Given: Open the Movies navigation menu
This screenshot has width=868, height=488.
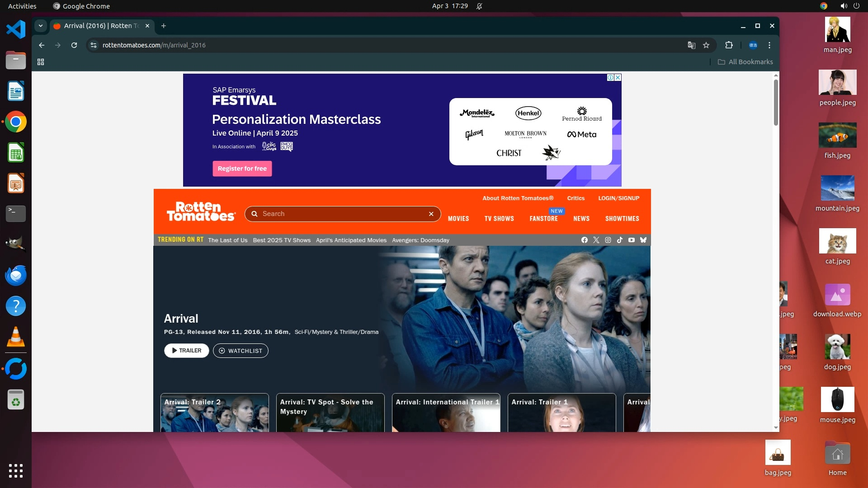Looking at the screenshot, I should coord(458,219).
